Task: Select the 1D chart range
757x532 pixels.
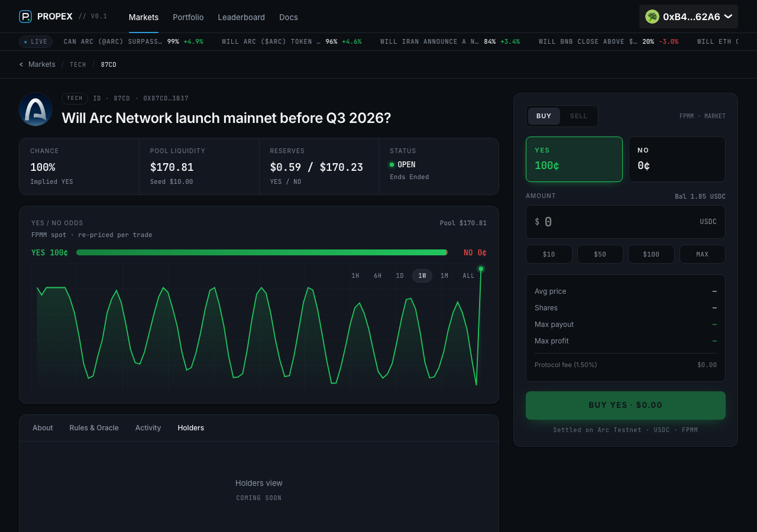Action: tap(400, 276)
